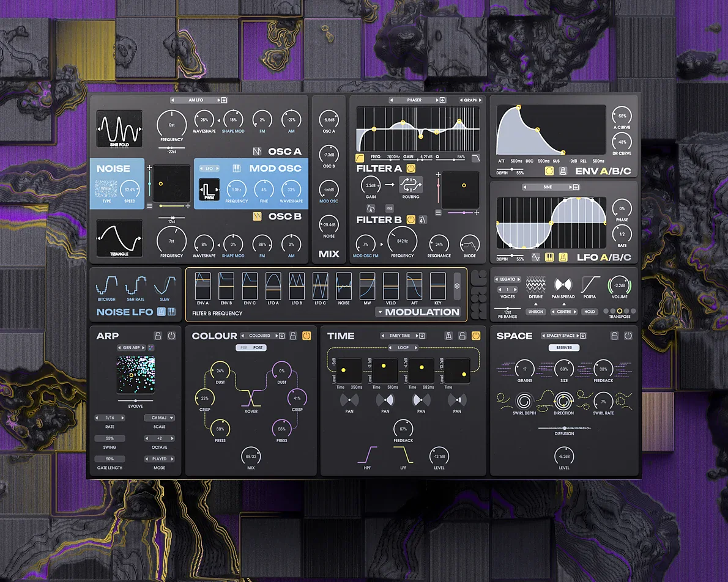Toggle Filter A power button
The width and height of the screenshot is (728, 582).
411,169
